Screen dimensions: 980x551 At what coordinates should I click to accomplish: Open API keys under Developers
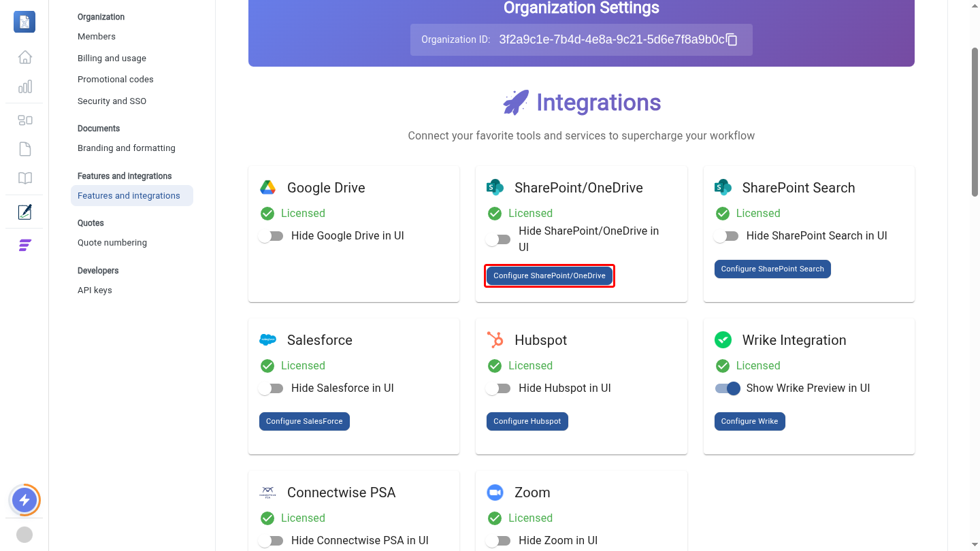point(95,290)
